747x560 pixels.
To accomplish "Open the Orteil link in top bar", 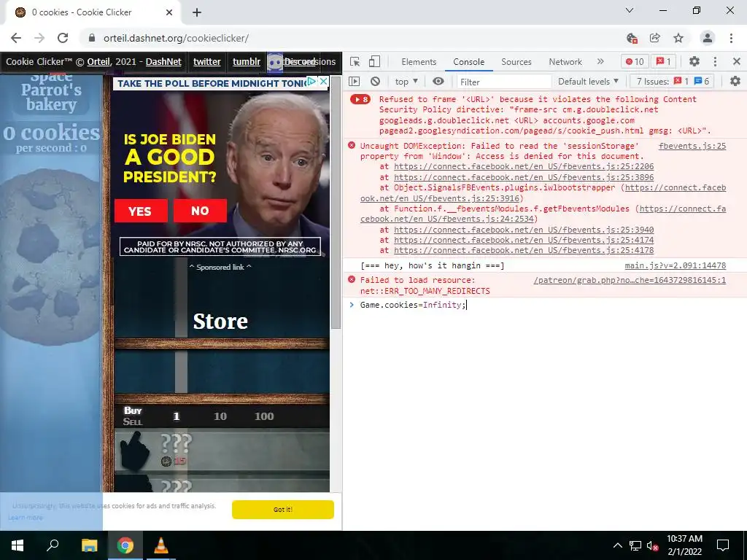I will (98, 62).
